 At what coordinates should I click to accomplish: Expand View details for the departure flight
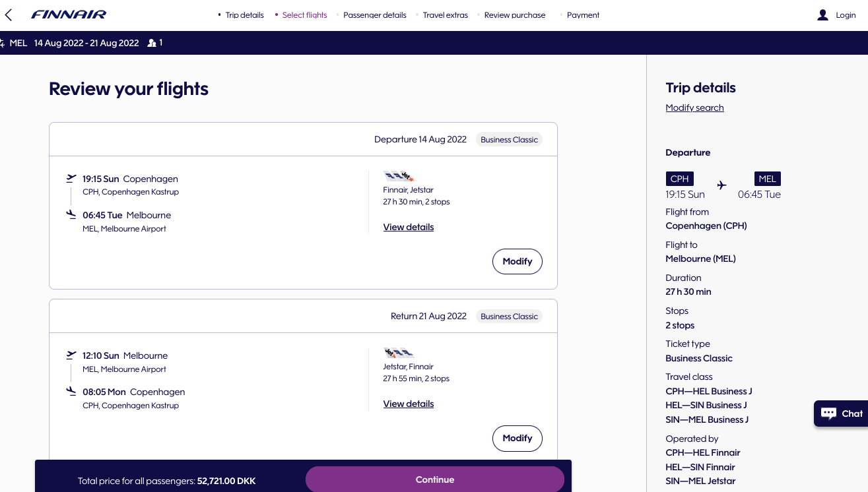coord(409,227)
